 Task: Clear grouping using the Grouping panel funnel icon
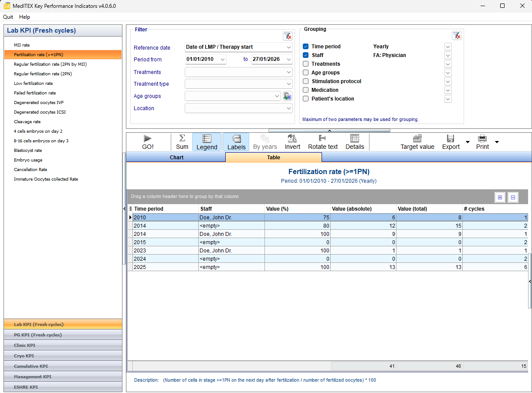(456, 36)
